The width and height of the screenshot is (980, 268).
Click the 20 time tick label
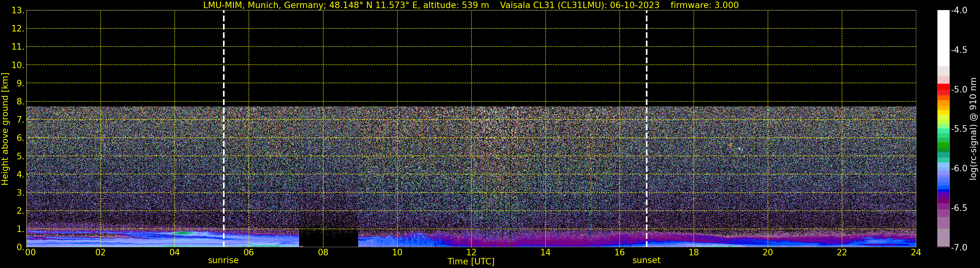click(x=768, y=252)
